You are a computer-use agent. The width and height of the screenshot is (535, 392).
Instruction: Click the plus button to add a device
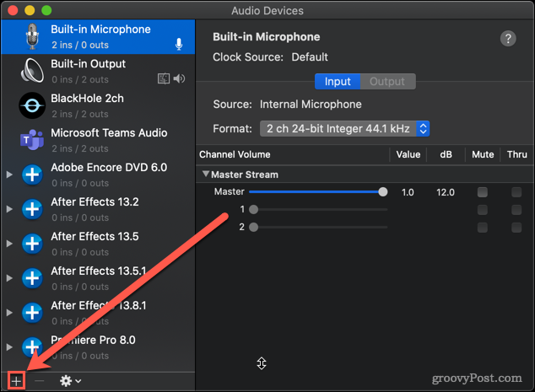coord(16,381)
